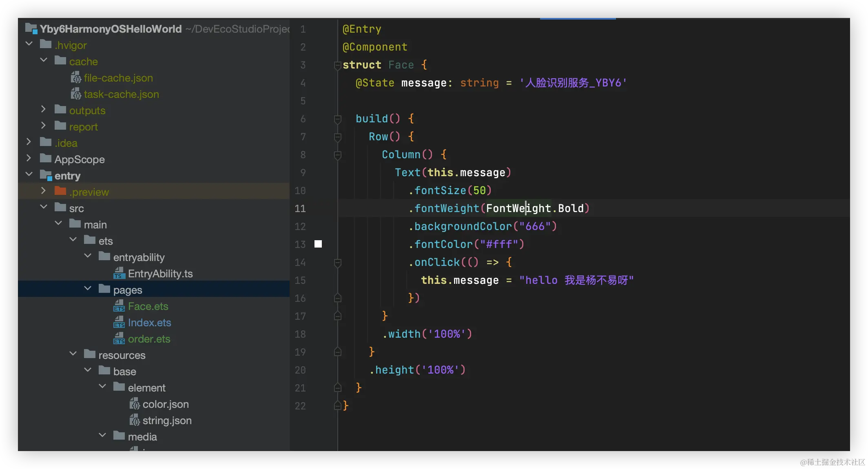Viewport: 868px width, 469px height.
Task: Click the file-cache.json file icon
Action: click(76, 77)
